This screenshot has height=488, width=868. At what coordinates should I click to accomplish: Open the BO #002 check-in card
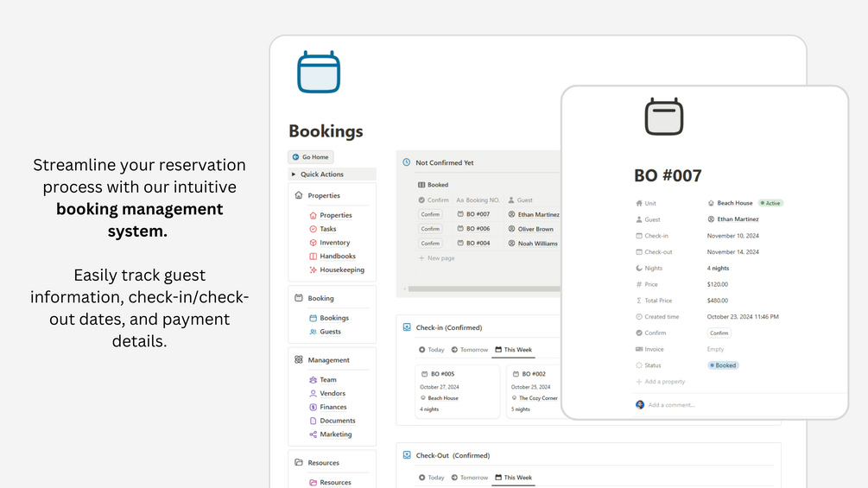pos(535,391)
